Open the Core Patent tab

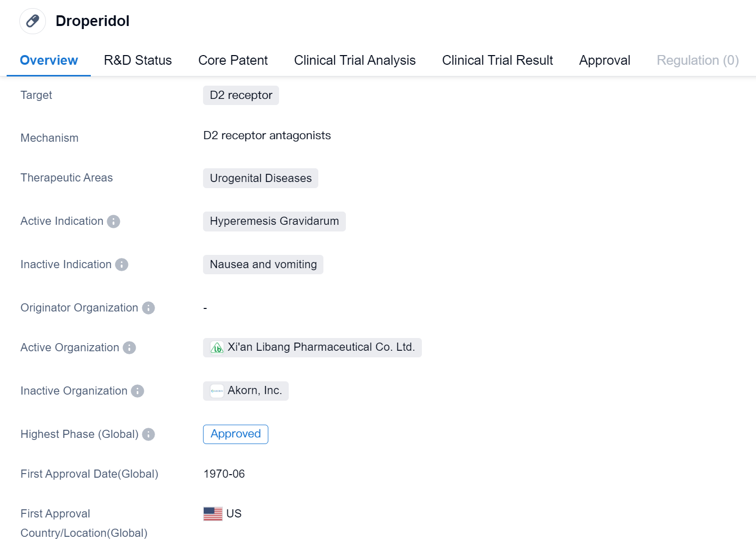[x=233, y=60]
